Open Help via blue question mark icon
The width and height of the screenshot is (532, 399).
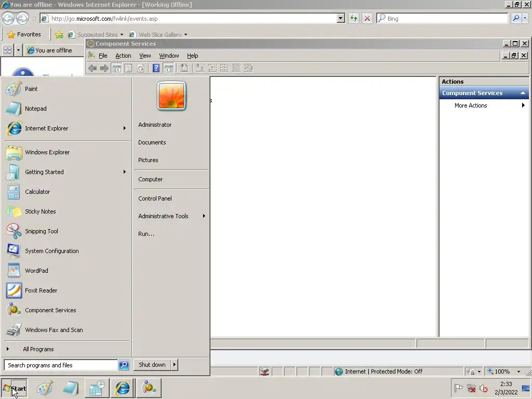coord(156,68)
